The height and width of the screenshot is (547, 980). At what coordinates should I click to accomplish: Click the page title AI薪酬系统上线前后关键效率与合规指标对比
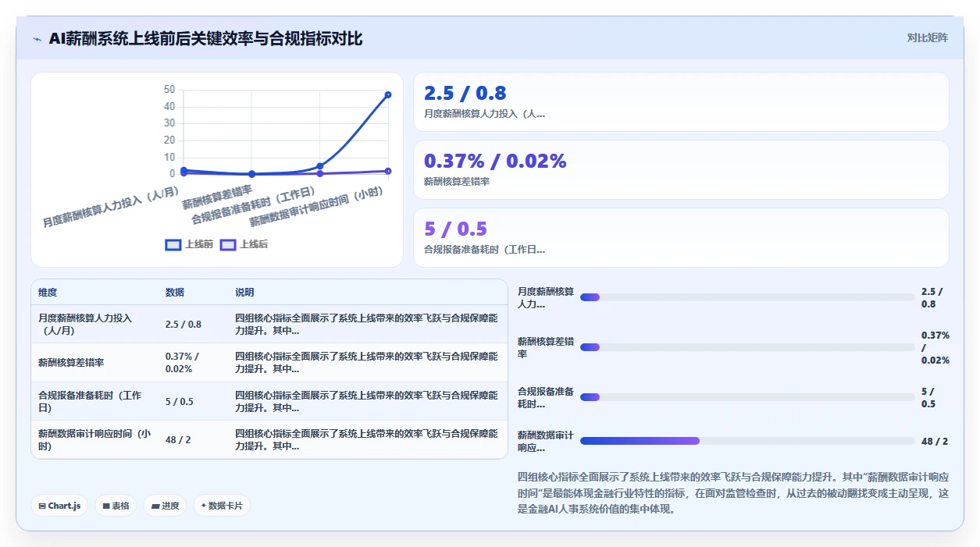pos(205,39)
